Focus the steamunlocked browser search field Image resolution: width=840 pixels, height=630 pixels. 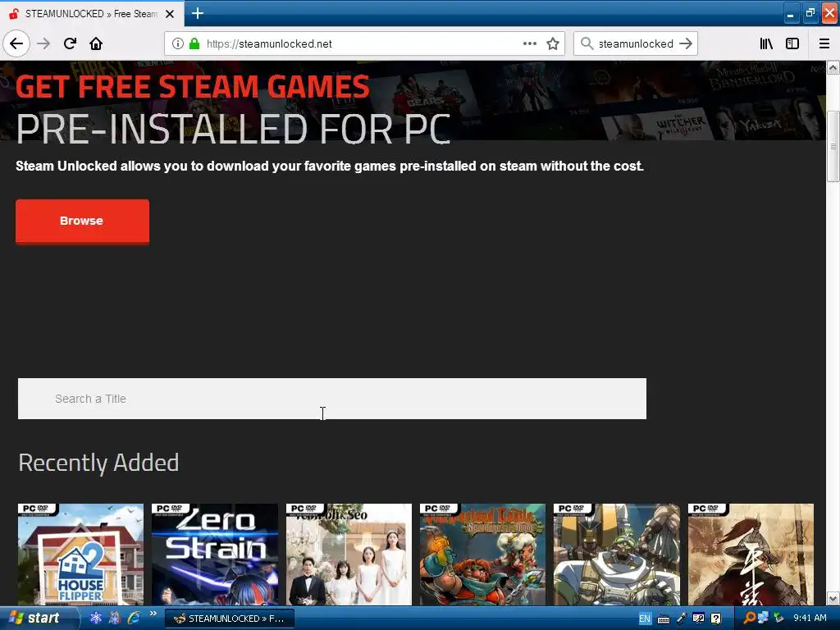pos(636,43)
